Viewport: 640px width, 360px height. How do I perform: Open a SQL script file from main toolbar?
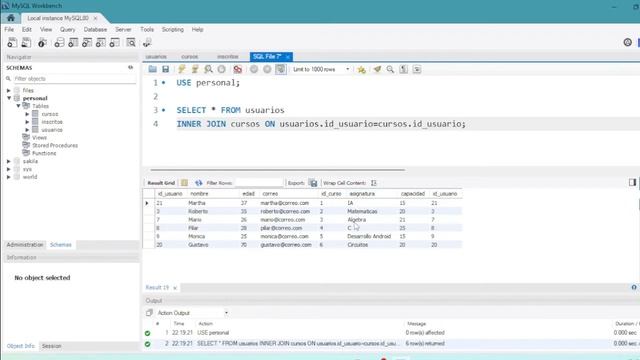[26, 42]
